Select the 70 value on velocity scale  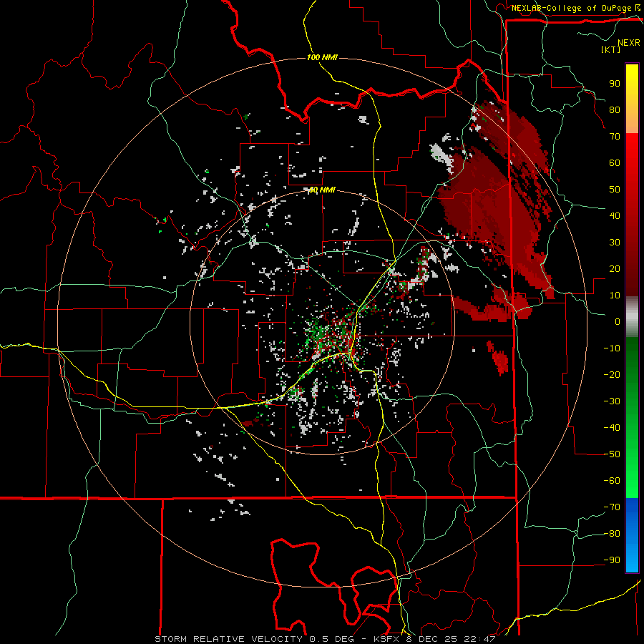pyautogui.click(x=615, y=137)
